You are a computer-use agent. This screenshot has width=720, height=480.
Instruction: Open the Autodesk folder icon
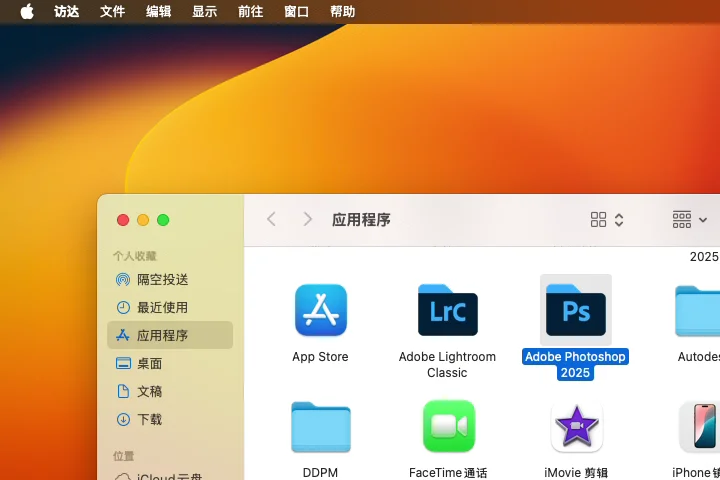click(698, 311)
